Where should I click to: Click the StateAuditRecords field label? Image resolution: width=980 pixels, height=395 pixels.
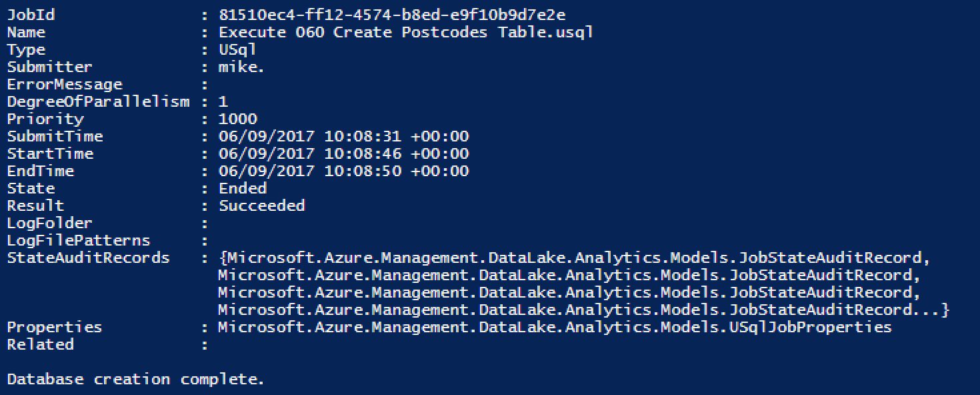point(88,258)
